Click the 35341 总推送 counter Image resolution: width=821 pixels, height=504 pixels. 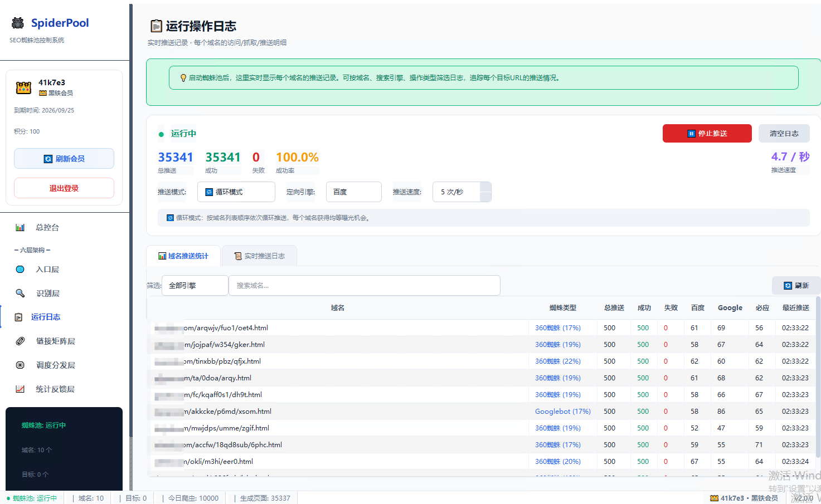(176, 158)
